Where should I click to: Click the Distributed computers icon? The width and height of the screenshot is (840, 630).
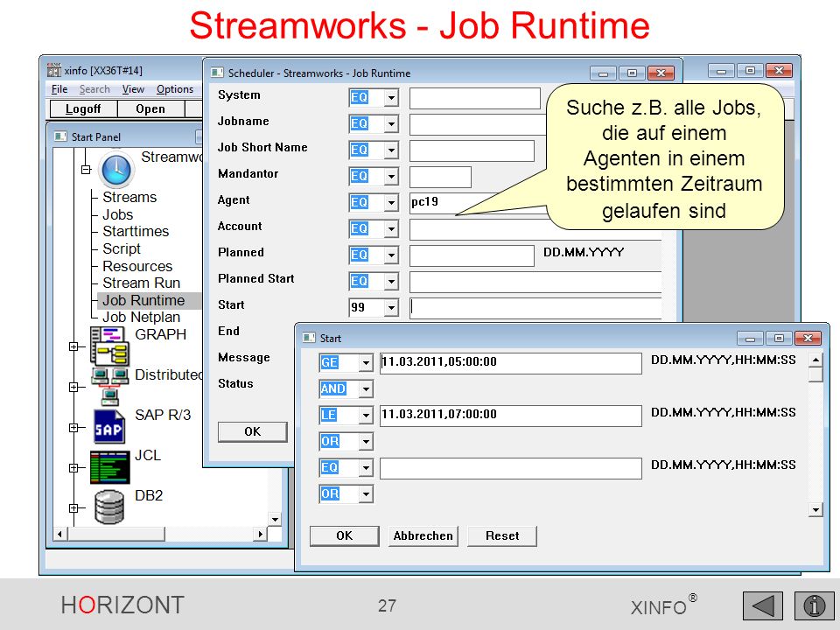coord(110,386)
